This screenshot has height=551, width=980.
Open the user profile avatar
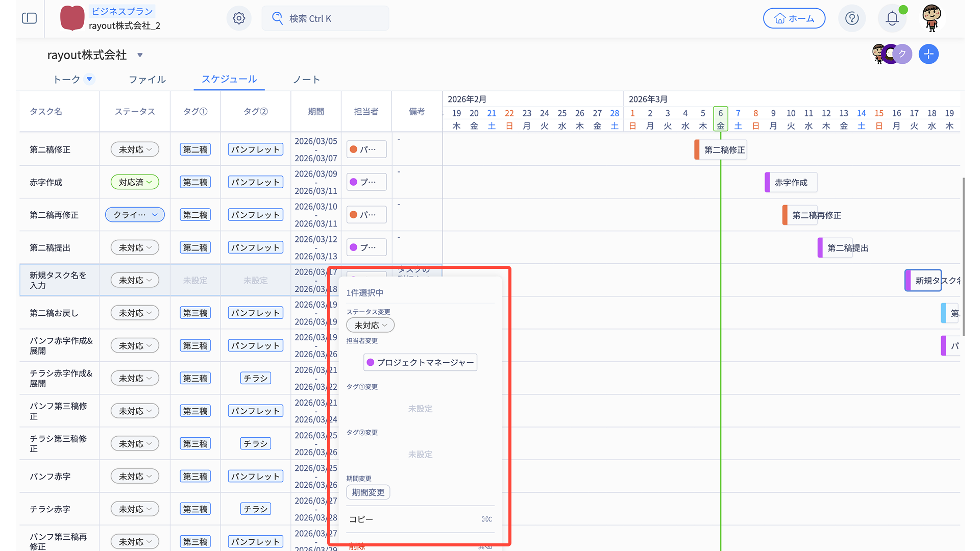[x=932, y=18]
